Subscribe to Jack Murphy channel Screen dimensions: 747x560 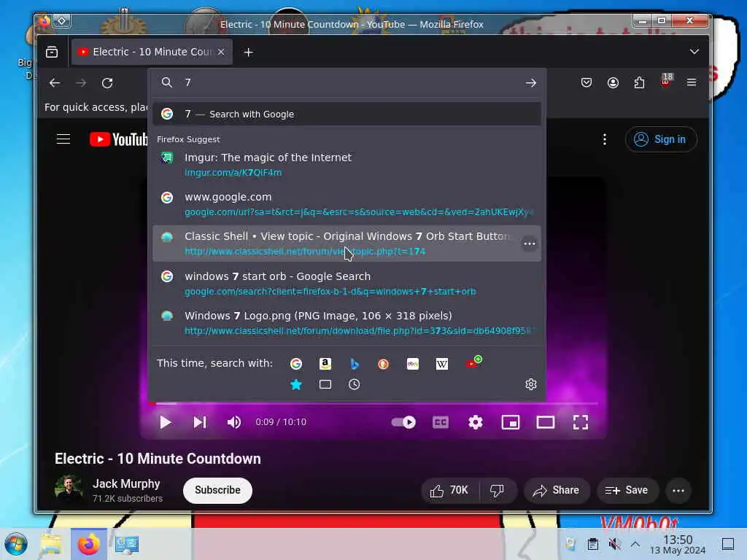(x=217, y=491)
